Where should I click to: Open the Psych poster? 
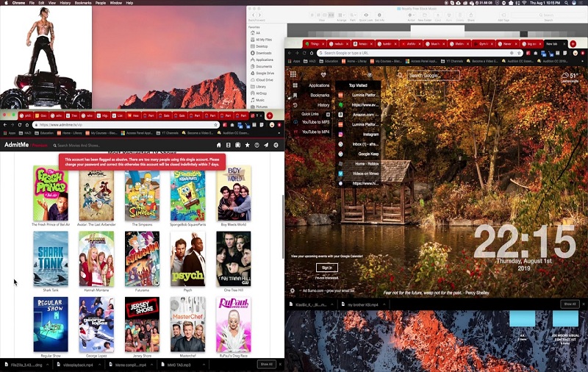pyautogui.click(x=188, y=259)
